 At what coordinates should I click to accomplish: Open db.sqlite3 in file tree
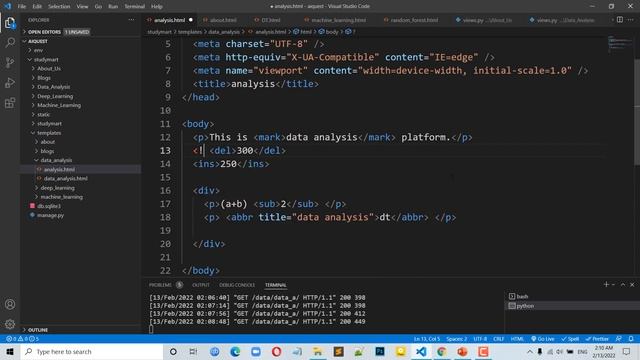pyautogui.click(x=81, y=206)
